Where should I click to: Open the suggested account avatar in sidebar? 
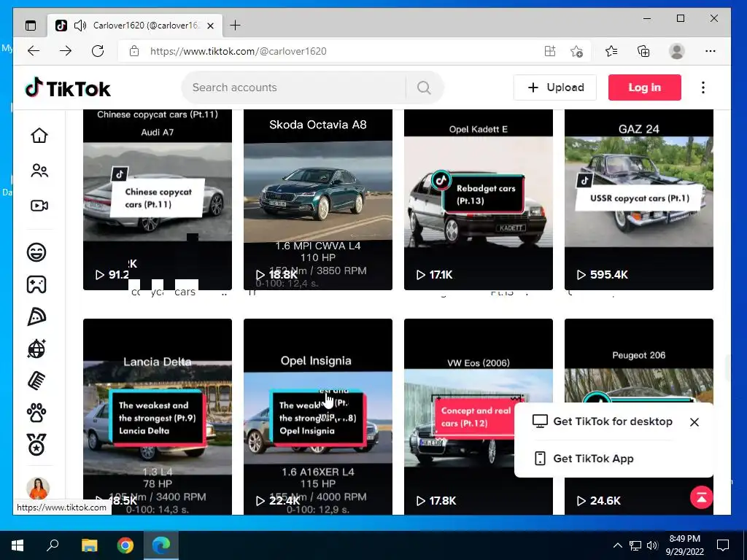[x=38, y=489]
